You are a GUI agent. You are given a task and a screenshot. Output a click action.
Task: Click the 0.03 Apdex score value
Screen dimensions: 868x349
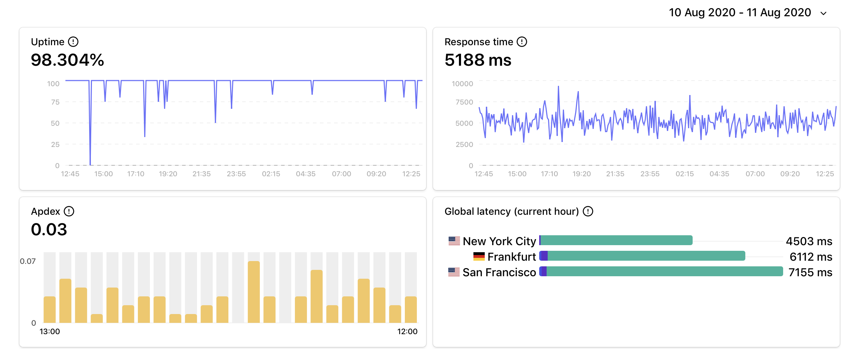click(x=49, y=230)
